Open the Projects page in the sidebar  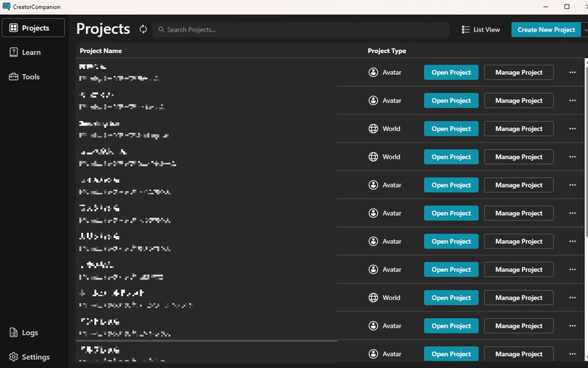pyautogui.click(x=33, y=28)
